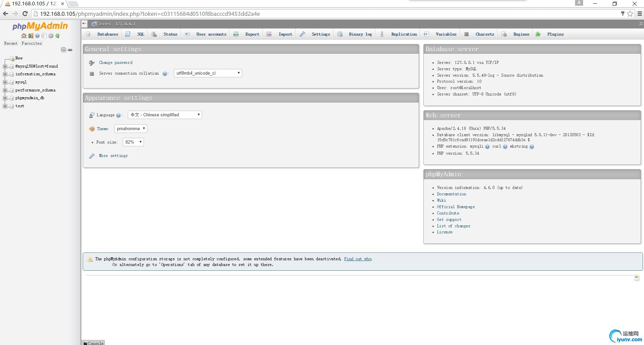Screen dimensions: 644x345
Task: Click the collapse-header arrow icon at top right
Action: pos(641,24)
